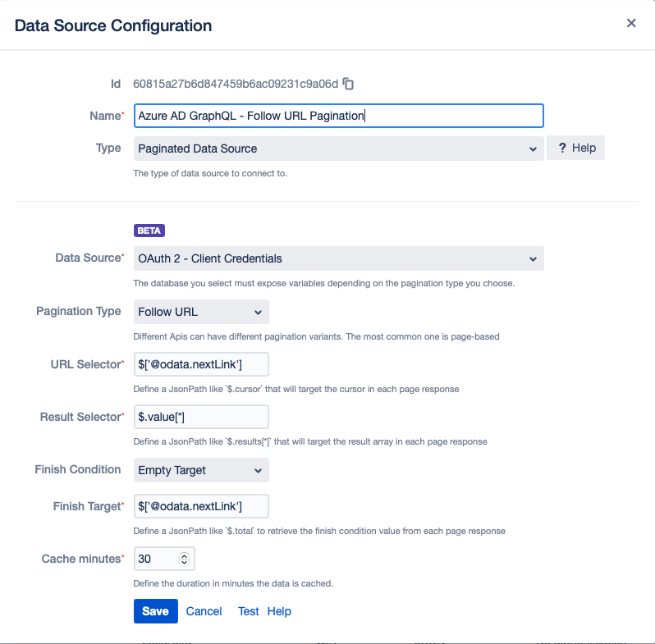Run Test on the data source
Viewport: 655px width, 644px height.
coord(248,611)
